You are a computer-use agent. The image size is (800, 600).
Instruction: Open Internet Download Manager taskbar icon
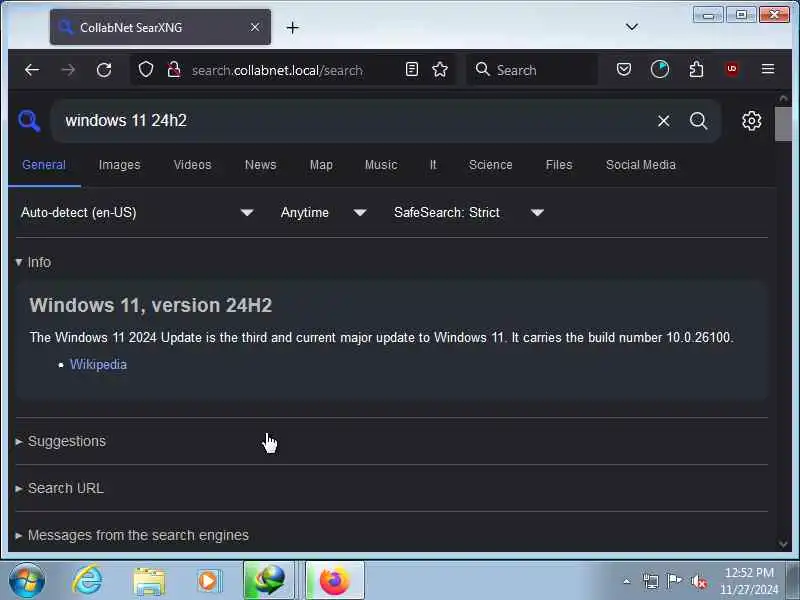(269, 581)
